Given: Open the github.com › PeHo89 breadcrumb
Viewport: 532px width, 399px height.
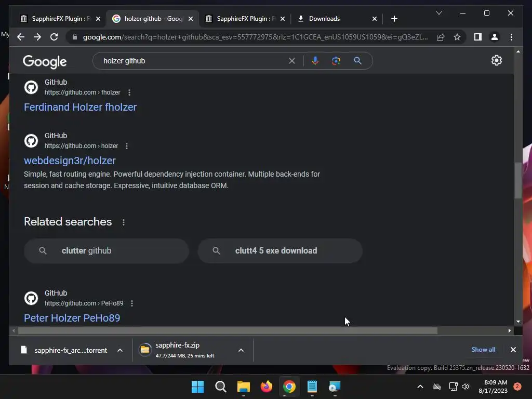Looking at the screenshot, I should pos(84,303).
